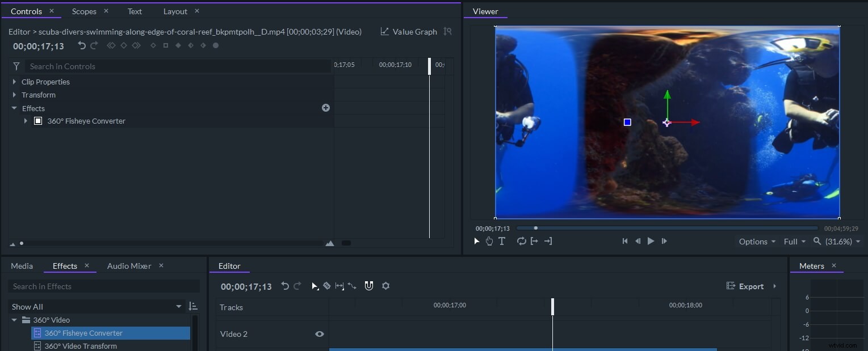Activate the Hand tool in the Viewer

[489, 242]
